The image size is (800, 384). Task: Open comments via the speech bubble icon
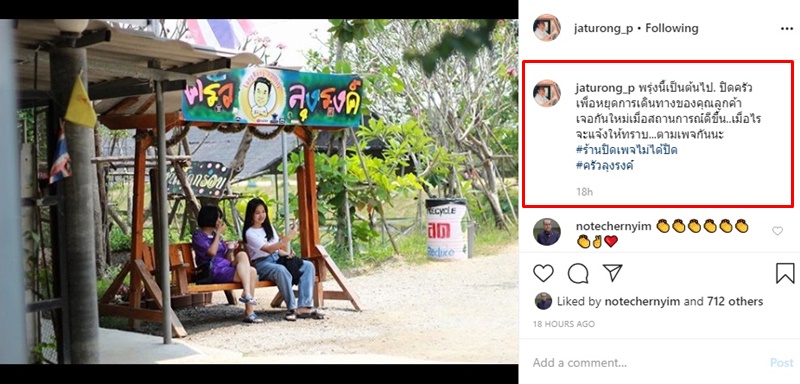(578, 273)
